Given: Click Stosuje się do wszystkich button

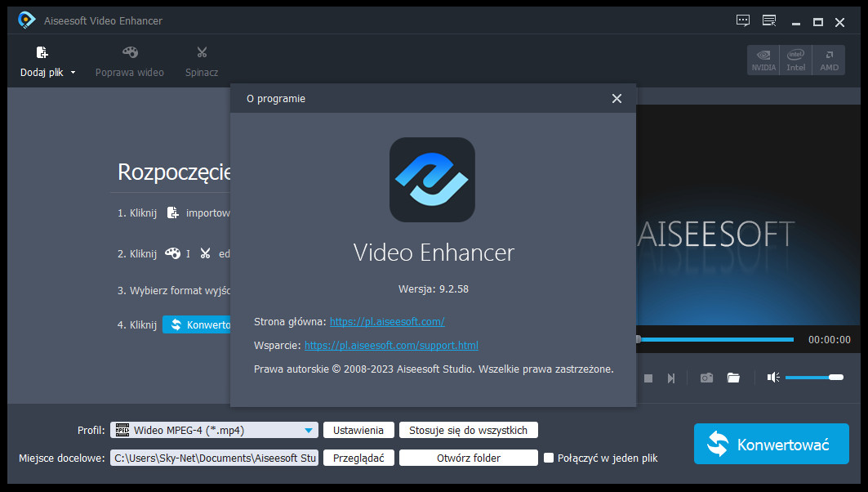Looking at the screenshot, I should point(469,430).
